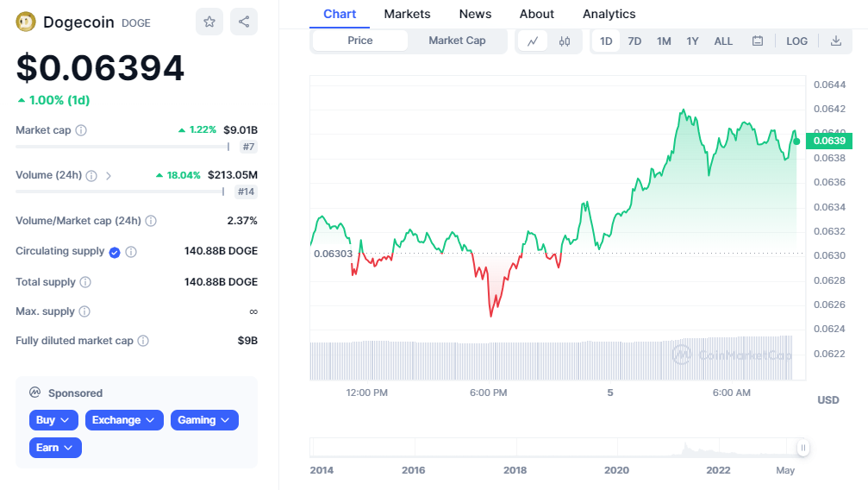This screenshot has width=868, height=490.
Task: Click the range slider pause handle
Action: [802, 448]
